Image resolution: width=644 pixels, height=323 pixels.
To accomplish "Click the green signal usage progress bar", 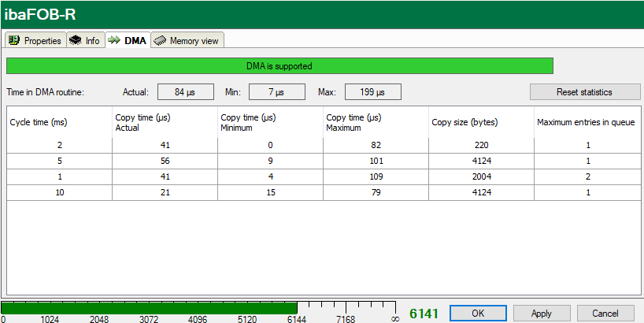I will click(x=149, y=308).
